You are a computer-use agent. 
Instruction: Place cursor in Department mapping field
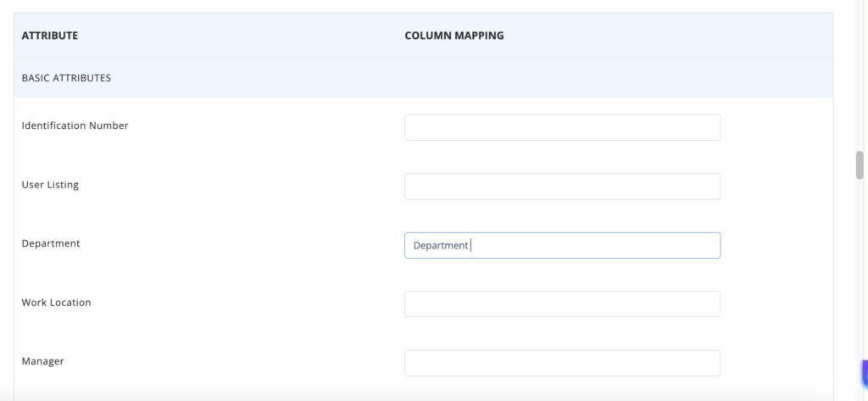coord(563,245)
